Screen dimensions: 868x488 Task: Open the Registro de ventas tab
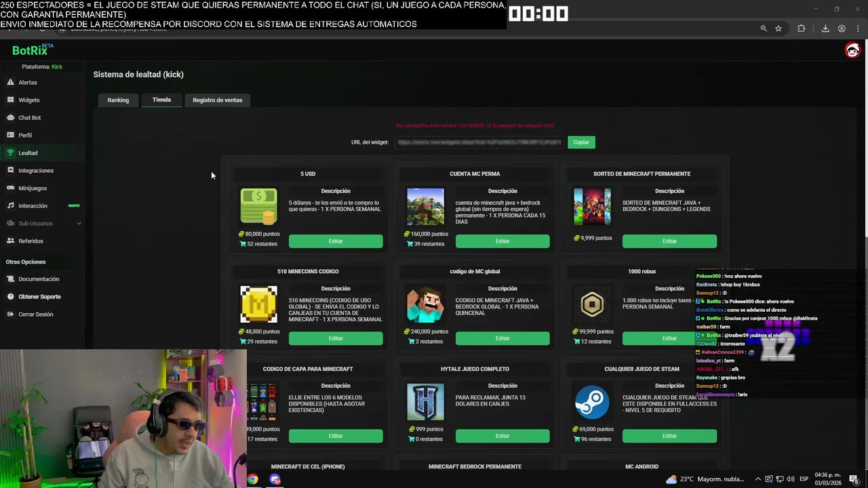pos(217,100)
